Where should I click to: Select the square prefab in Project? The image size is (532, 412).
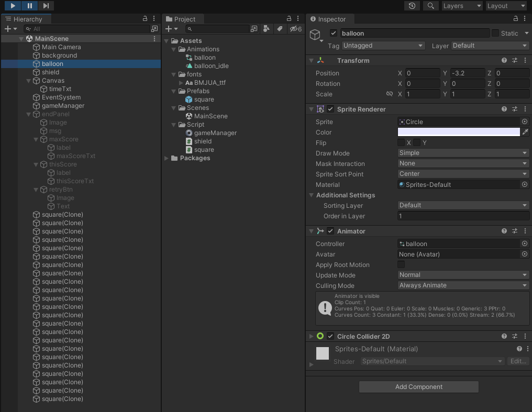(204, 99)
